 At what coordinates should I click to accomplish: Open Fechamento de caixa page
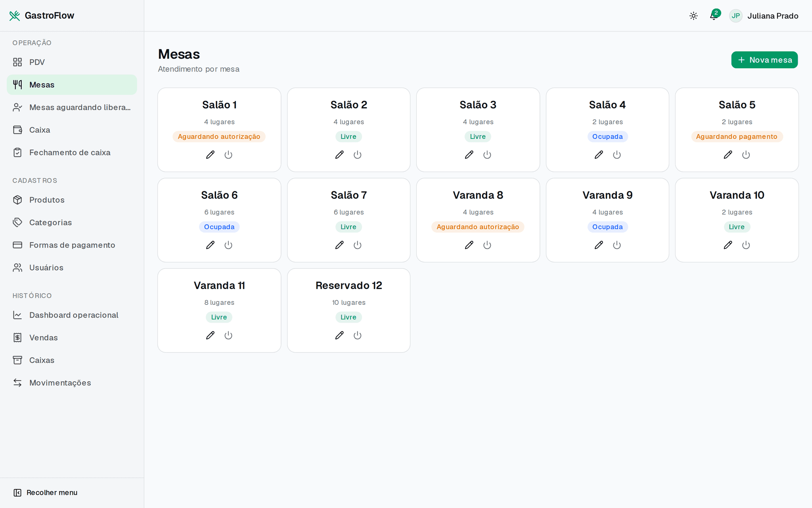pyautogui.click(x=72, y=152)
